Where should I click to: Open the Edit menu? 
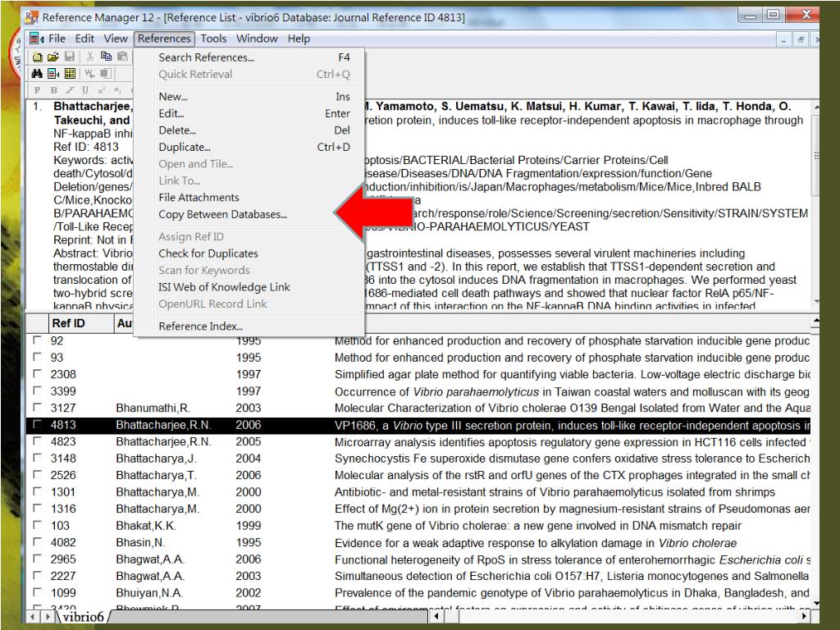click(x=84, y=39)
